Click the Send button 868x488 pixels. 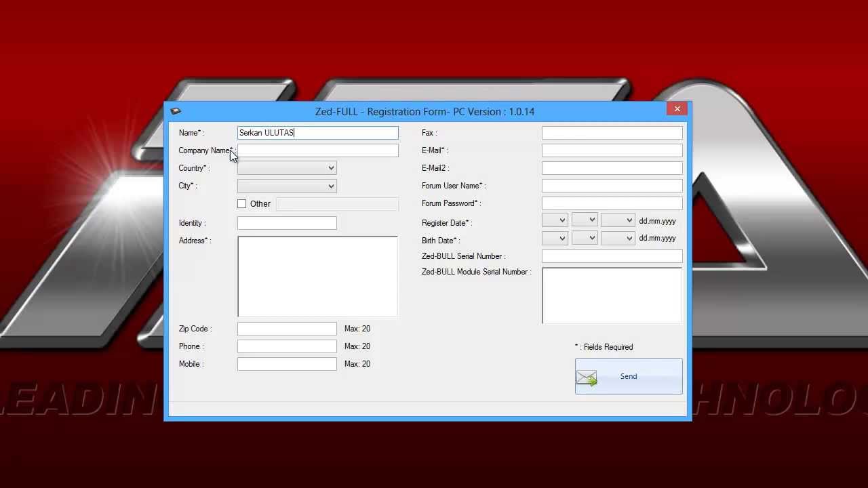coord(629,376)
